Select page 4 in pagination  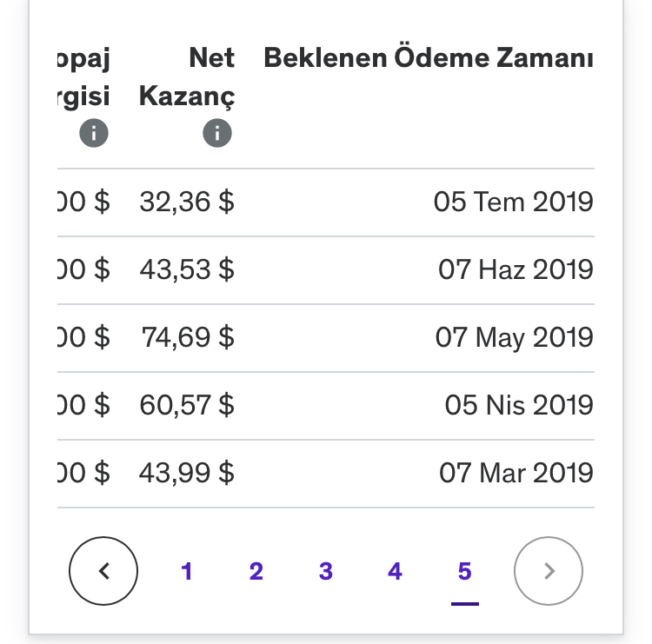(x=395, y=571)
